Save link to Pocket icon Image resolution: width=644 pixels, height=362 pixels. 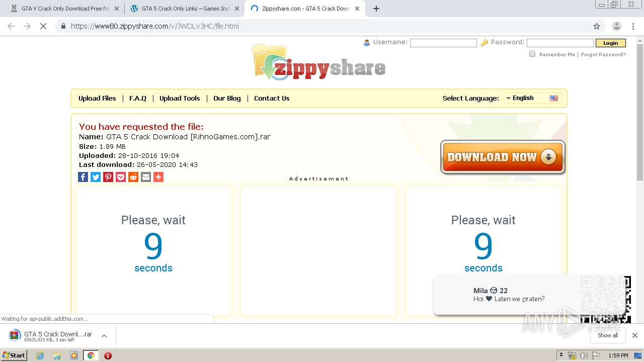pos(121,177)
